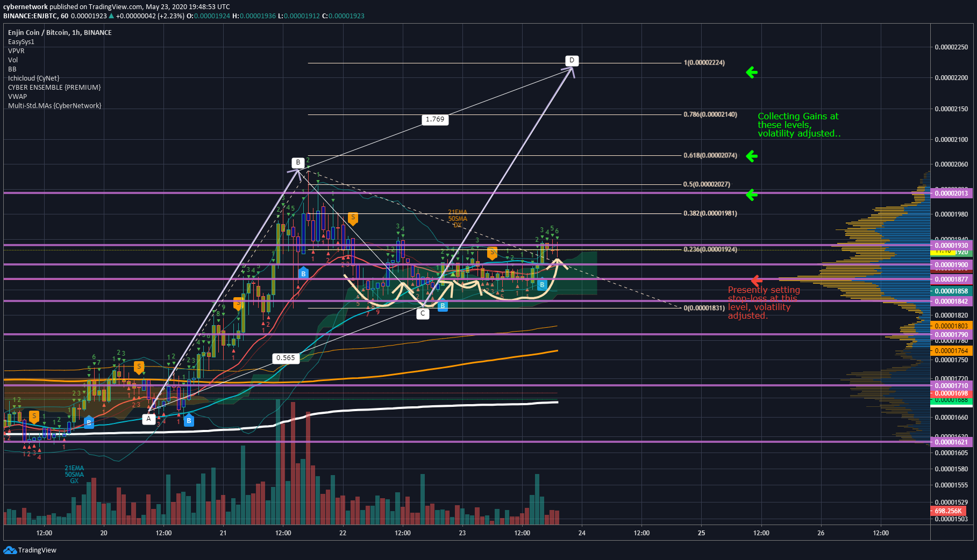Click the 0.382(0.00001981) Fibonacci label
This screenshot has width=977, height=560.
pos(710,213)
